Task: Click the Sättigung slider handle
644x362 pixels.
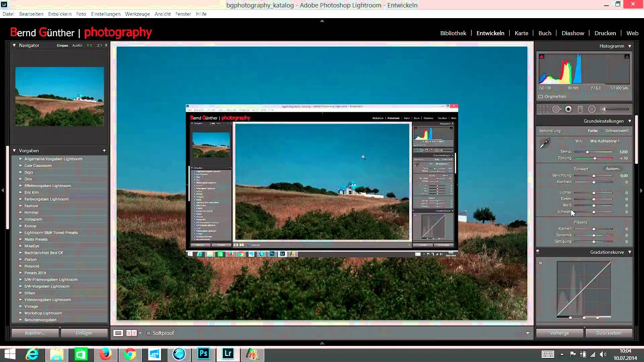Action: (594, 242)
